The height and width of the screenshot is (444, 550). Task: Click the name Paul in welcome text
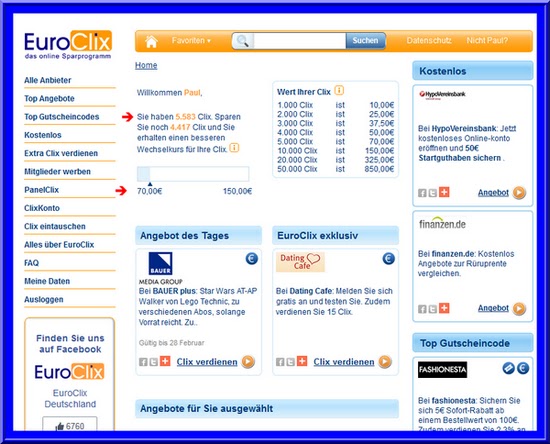click(x=192, y=93)
